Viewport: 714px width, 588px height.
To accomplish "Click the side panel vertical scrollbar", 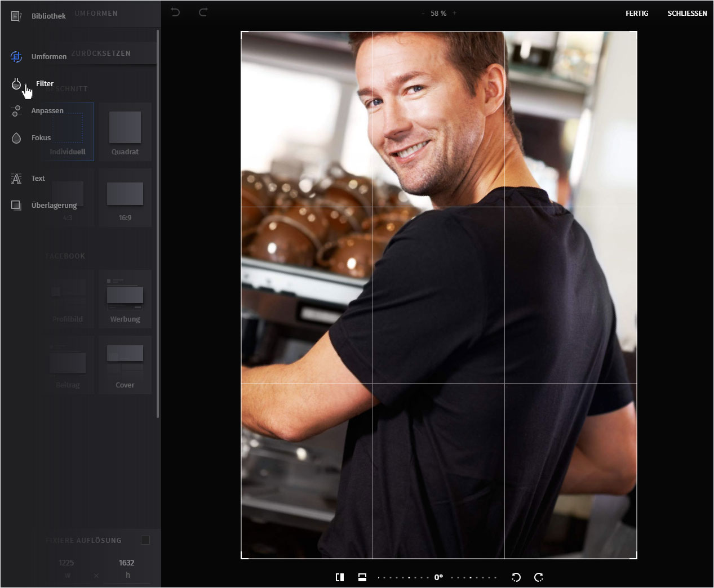I will [x=158, y=223].
